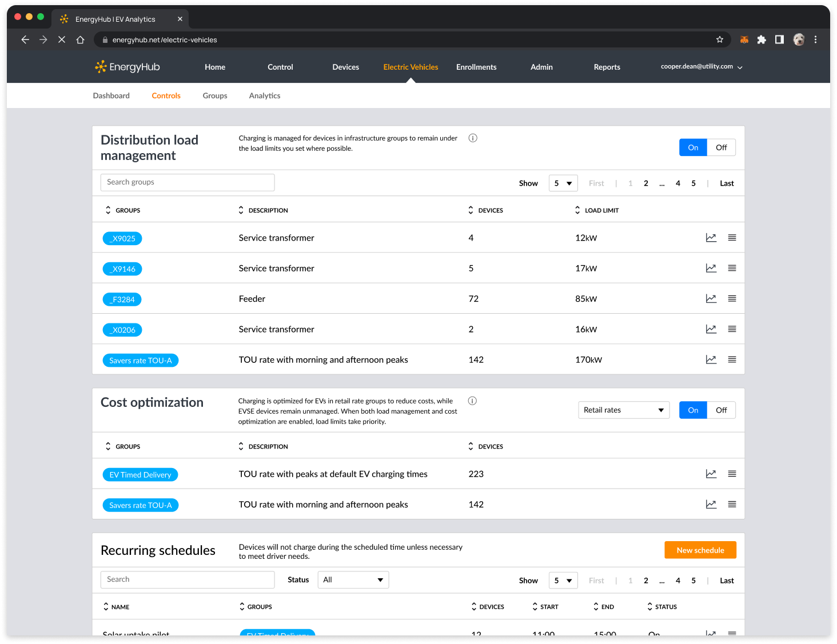Switch to the Analytics tab
Image resolution: width=837 pixels, height=644 pixels.
click(x=264, y=96)
